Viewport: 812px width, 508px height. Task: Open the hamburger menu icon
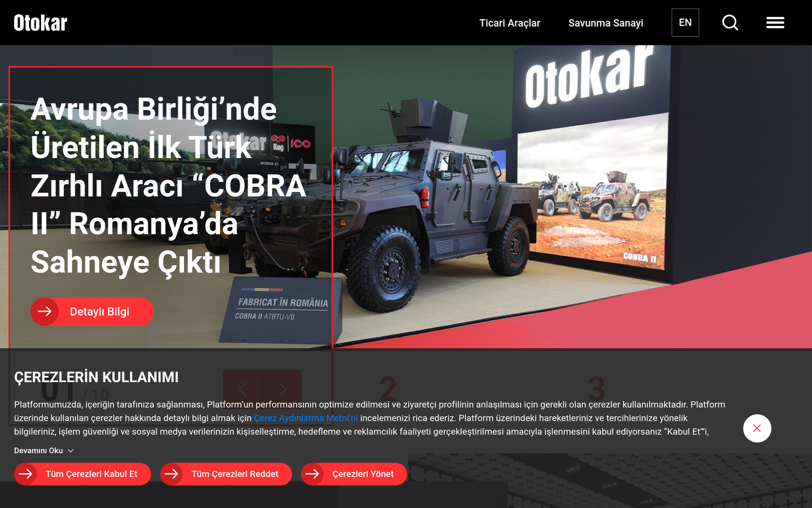775,23
